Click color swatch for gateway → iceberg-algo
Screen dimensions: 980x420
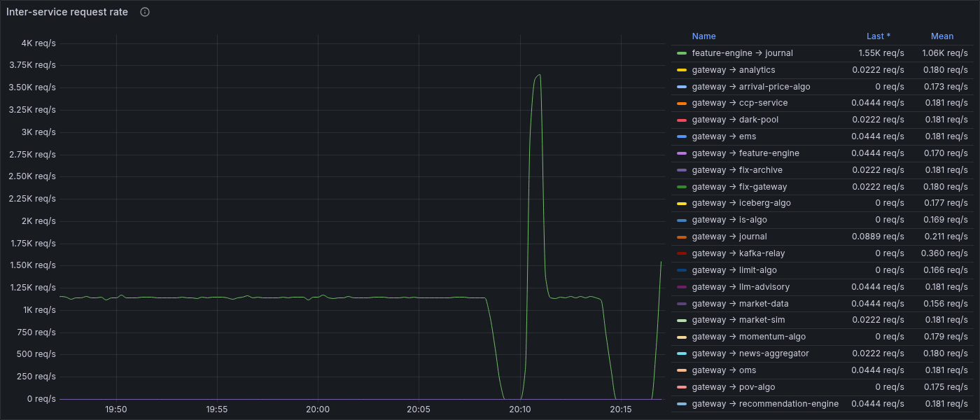(682, 203)
